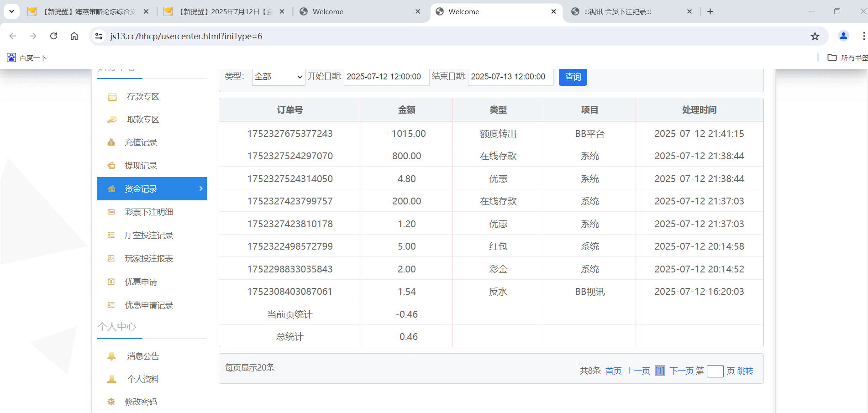The height and width of the screenshot is (413, 868).
Task: Click the 消息公告 message announcement icon
Action: click(111, 356)
